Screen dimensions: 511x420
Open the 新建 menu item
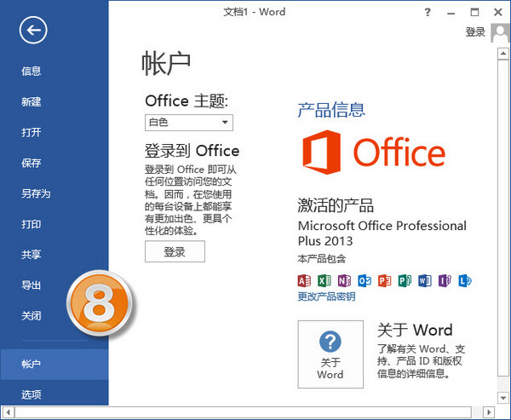click(x=32, y=101)
